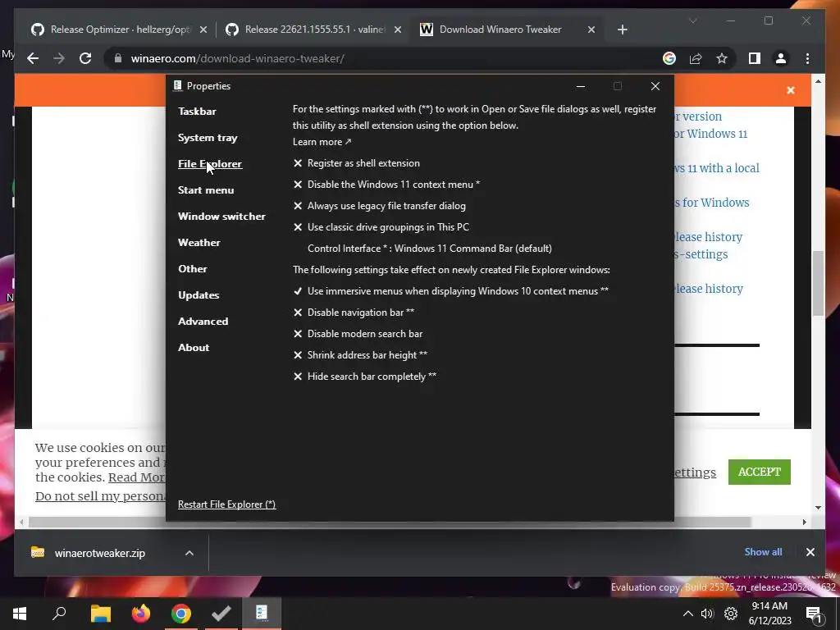This screenshot has width=840, height=630.
Task: Launch File Explorer from the taskbar
Action: tap(100, 614)
